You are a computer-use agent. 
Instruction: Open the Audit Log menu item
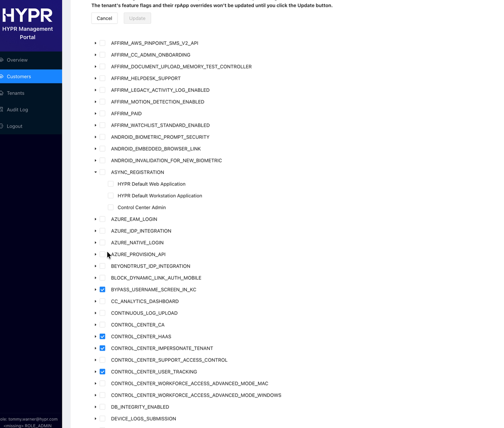click(17, 110)
